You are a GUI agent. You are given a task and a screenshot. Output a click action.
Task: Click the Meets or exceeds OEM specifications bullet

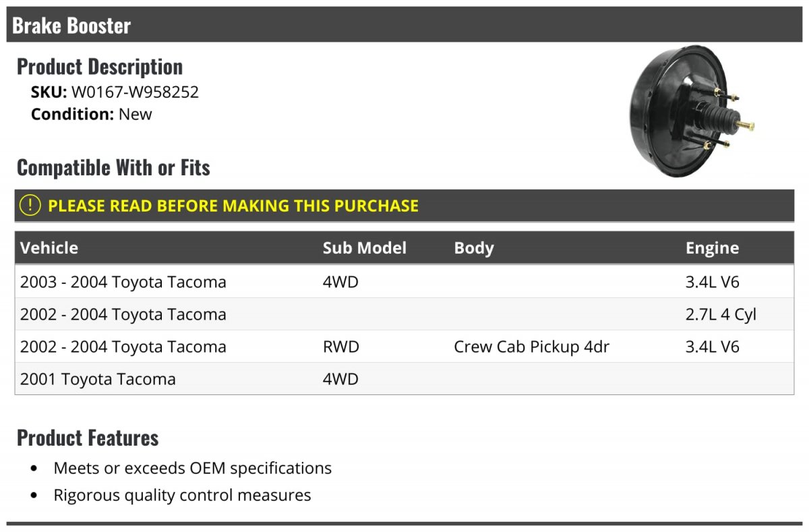(x=192, y=468)
